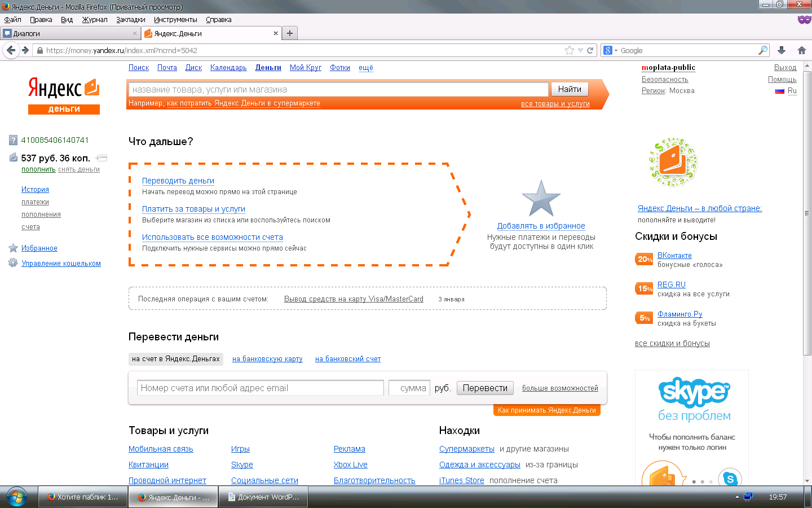
Task: Open the Правка menu
Action: pyautogui.click(x=41, y=19)
